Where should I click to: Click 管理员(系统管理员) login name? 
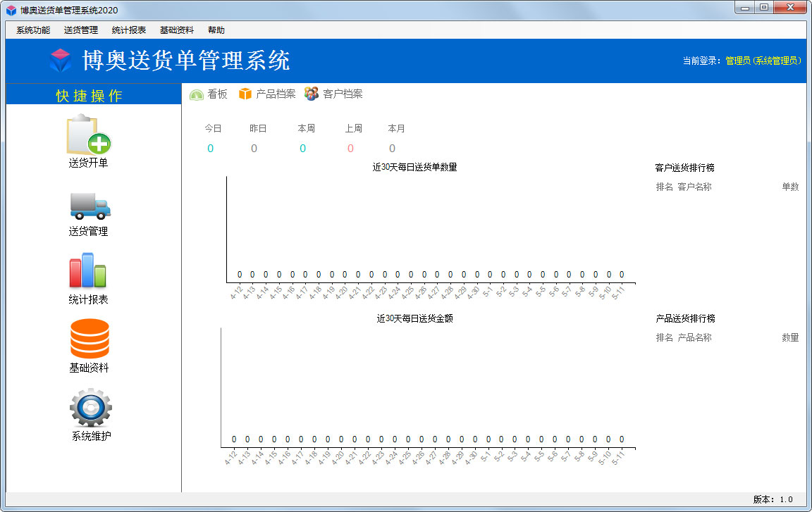coord(763,61)
